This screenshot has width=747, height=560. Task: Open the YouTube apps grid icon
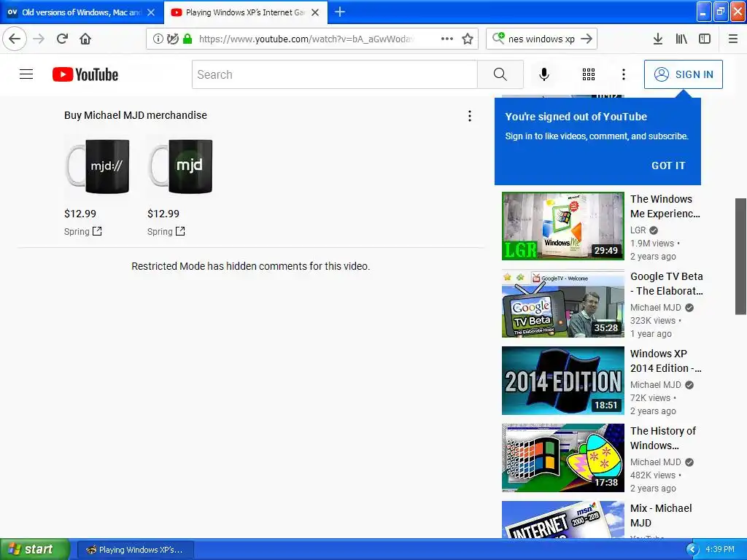(589, 74)
